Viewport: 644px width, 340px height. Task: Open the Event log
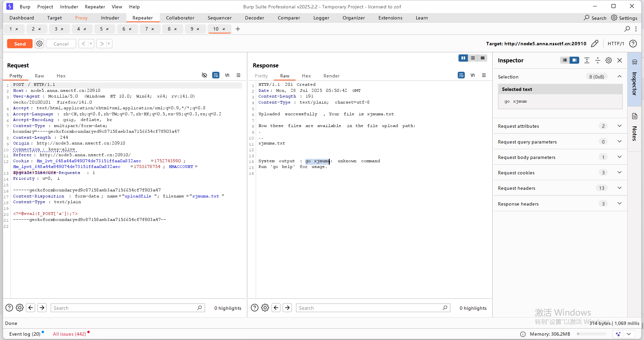pos(25,334)
